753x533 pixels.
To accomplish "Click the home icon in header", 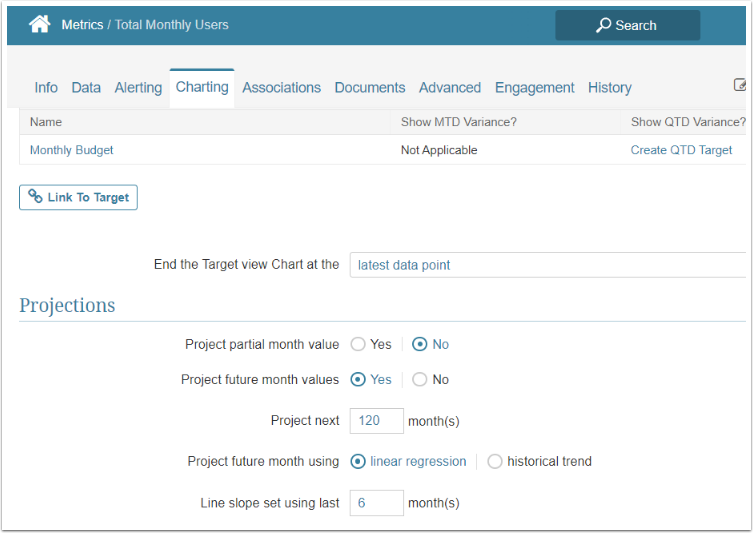I will click(40, 25).
